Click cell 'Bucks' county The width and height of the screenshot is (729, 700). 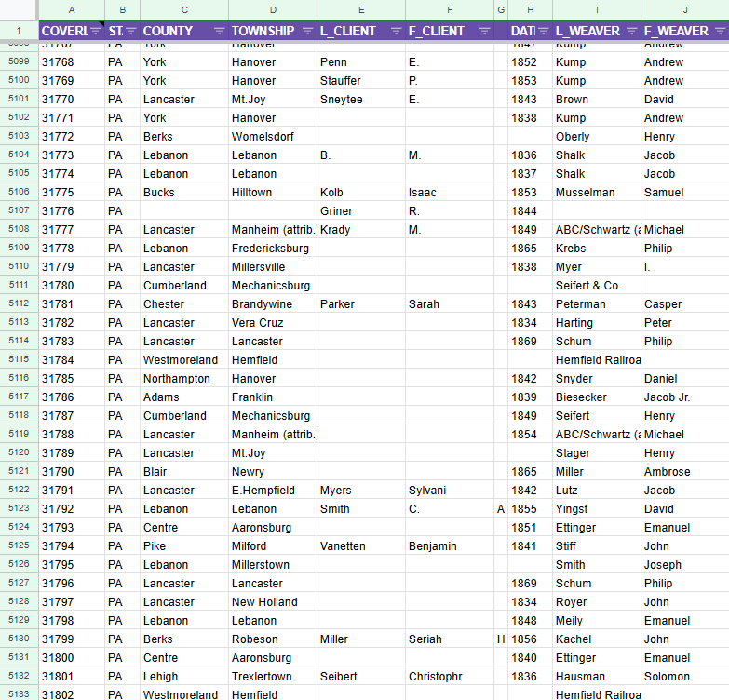coord(184,193)
